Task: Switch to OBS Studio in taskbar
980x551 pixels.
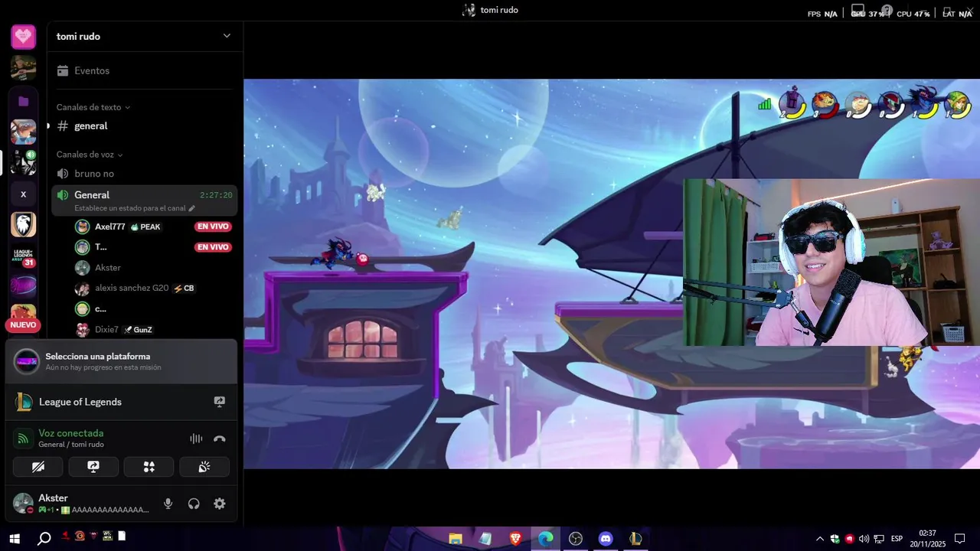Action: (x=576, y=539)
